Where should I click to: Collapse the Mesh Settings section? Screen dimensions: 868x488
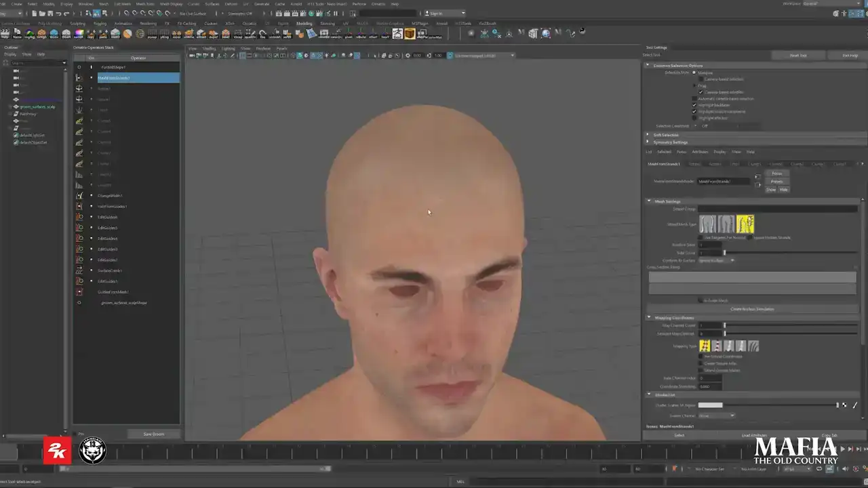click(649, 201)
